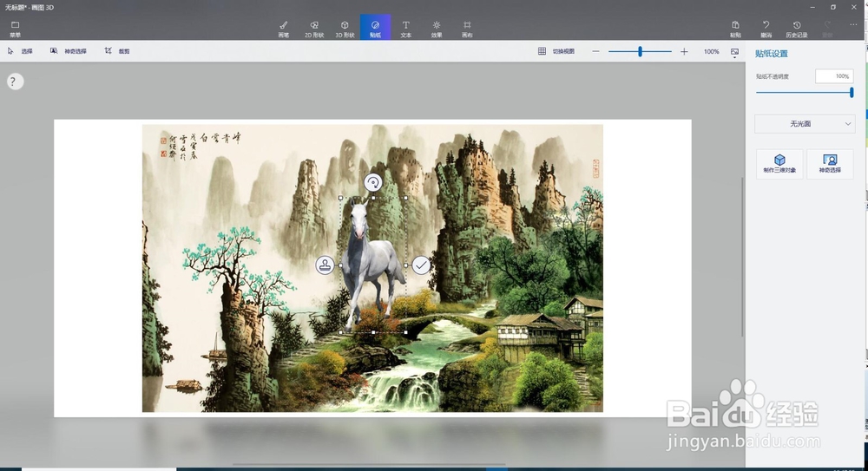Click the zoom out minus button

click(x=595, y=51)
